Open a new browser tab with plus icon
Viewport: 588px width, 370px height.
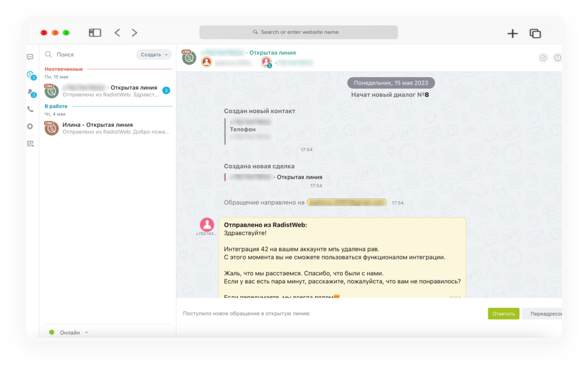pos(513,33)
